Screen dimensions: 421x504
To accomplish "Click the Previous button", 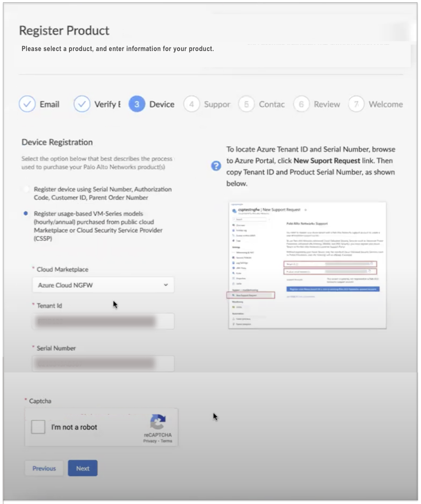I will point(43,468).
